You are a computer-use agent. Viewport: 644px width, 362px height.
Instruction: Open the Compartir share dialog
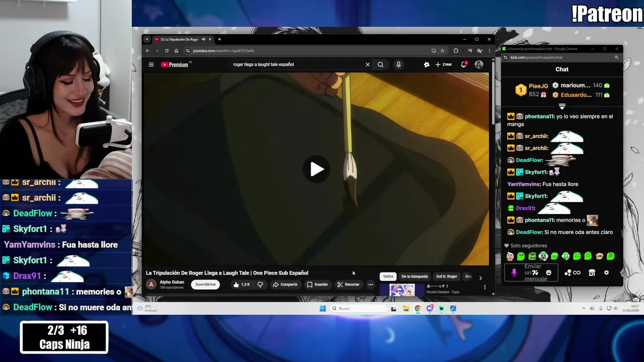tap(285, 285)
